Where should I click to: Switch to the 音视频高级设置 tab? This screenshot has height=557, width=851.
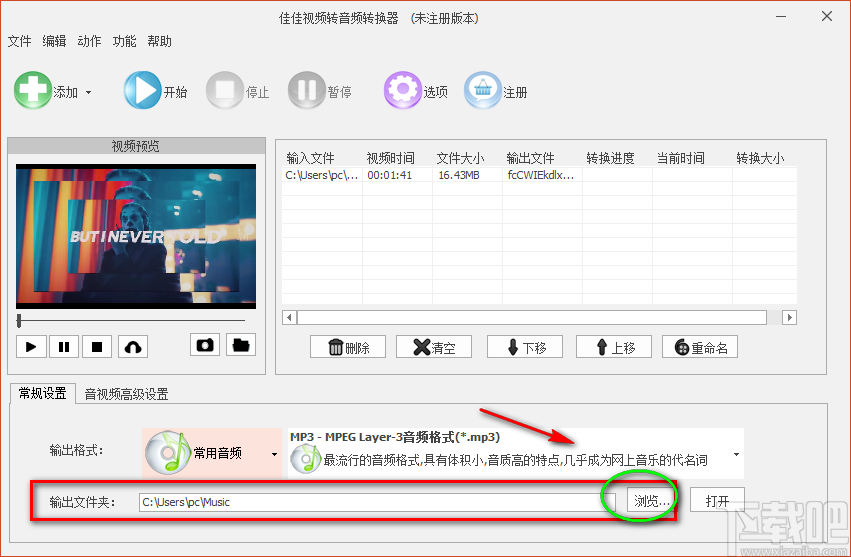click(126, 394)
